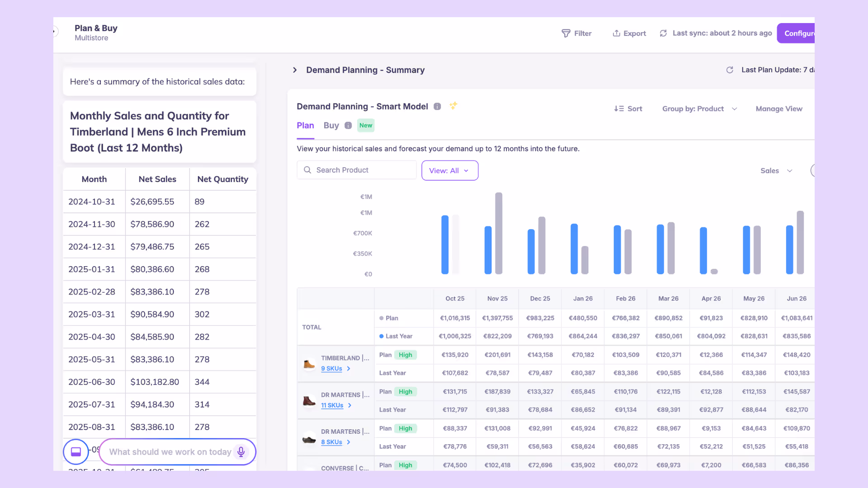This screenshot has height=488, width=868.
Task: Open the Group by: Product dropdown
Action: [699, 109]
